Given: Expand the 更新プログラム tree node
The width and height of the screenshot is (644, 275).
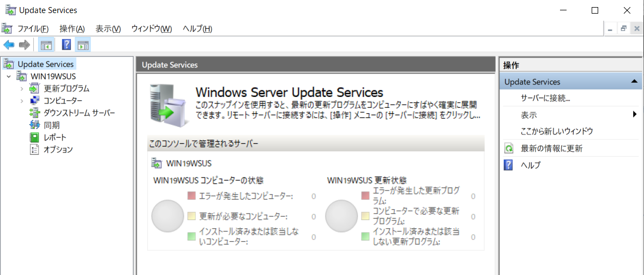Looking at the screenshot, I should click(x=22, y=89).
